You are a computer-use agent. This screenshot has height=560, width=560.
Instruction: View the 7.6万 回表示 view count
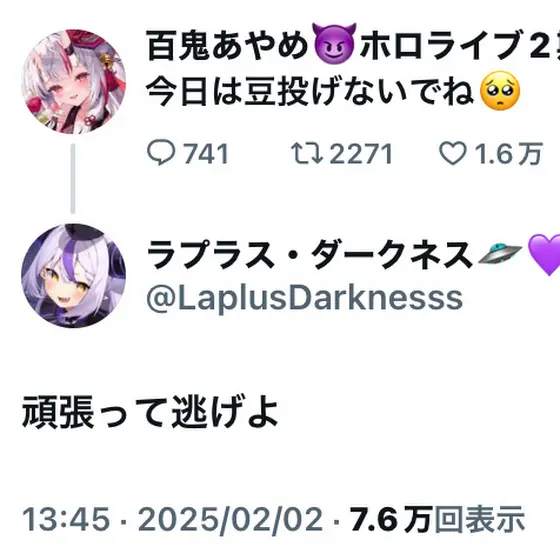[x=438, y=519]
